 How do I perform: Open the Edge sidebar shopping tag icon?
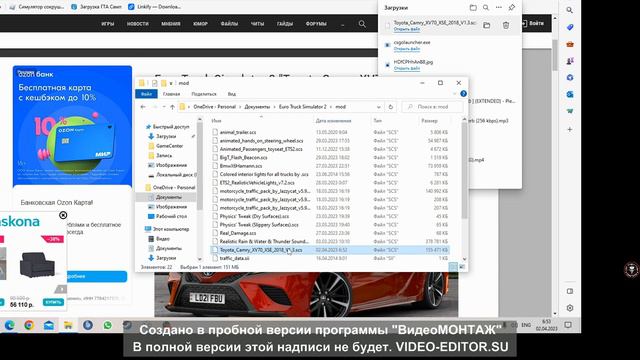[570, 27]
